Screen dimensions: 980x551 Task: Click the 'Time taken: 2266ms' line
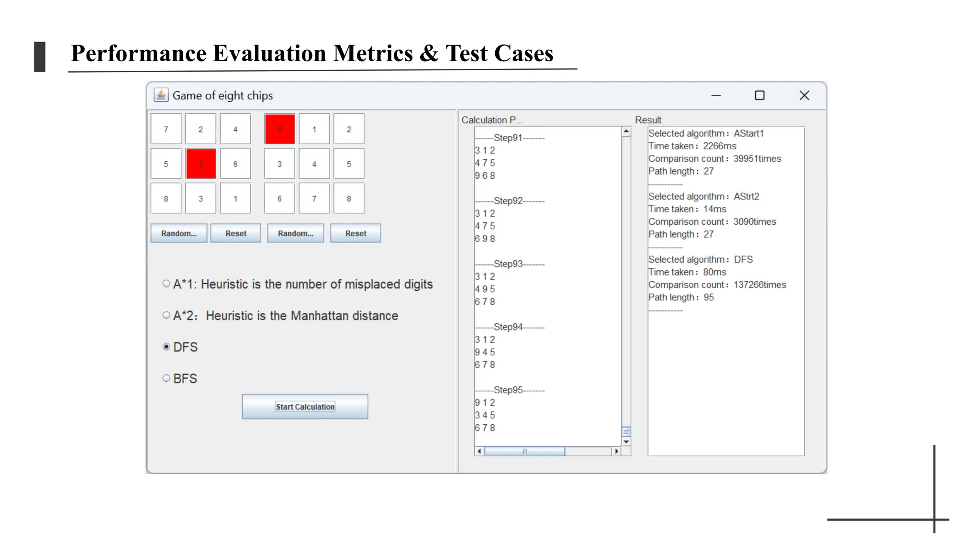[x=692, y=146]
